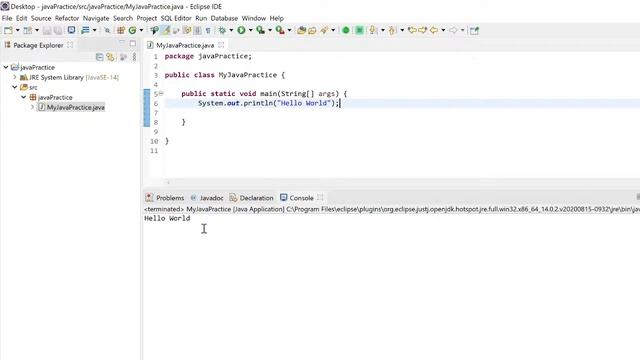Viewport: 640px width, 360px height.
Task: Open the Window menu
Action: [x=253, y=18]
